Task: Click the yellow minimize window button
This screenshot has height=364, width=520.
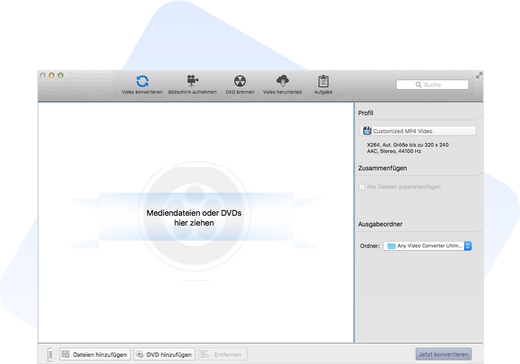Action: (x=52, y=75)
